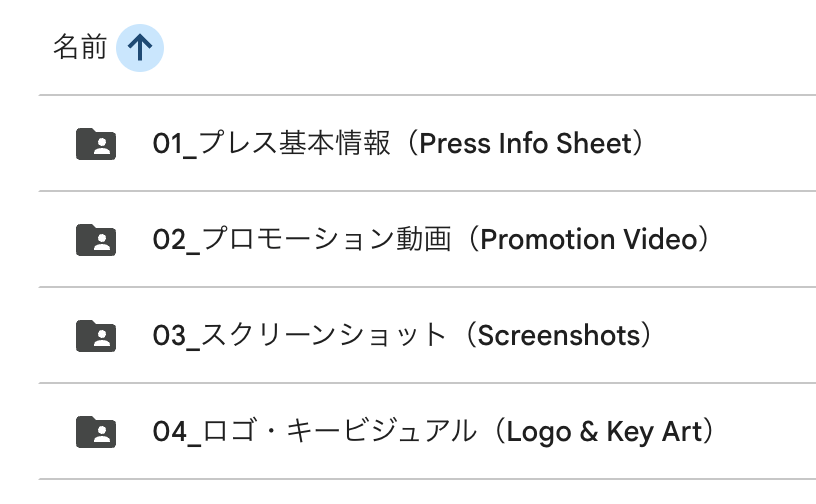Click the "Screenshots" parenthetical text

point(556,336)
